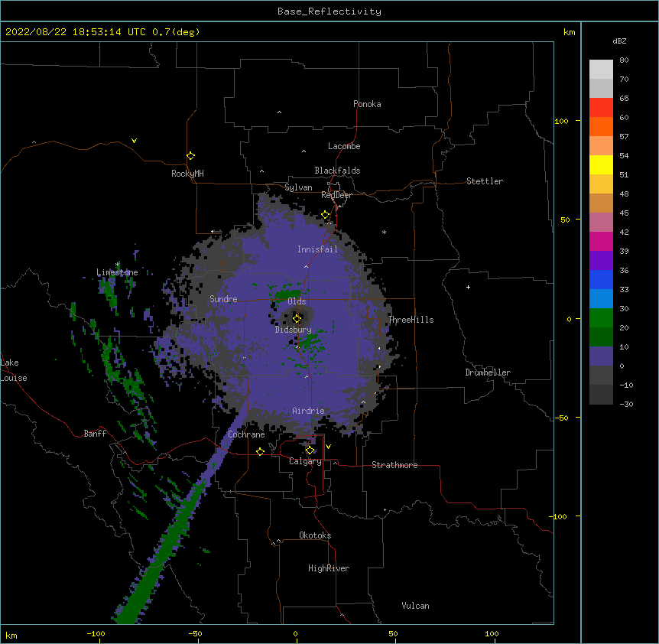
Task: Click the RockyMH label
Action: click(x=187, y=174)
